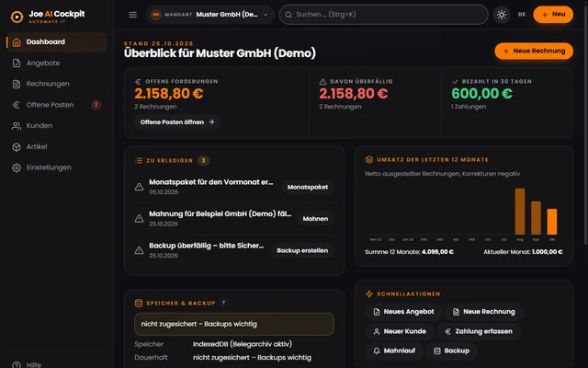The image size is (588, 368).
Task: Click the Einstellungen gear icon
Action: pos(17,167)
